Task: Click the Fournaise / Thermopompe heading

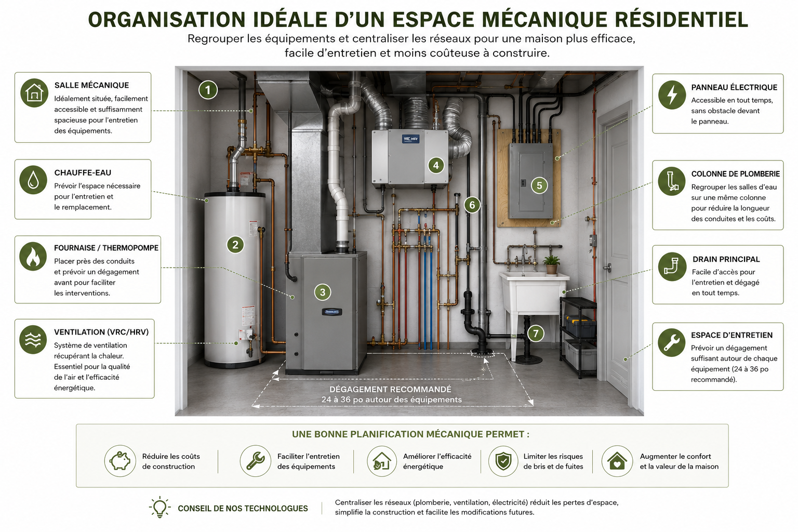Action: click(106, 248)
